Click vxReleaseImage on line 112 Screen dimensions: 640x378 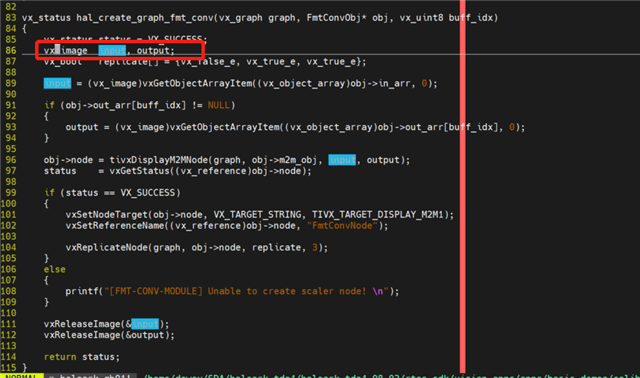click(82, 335)
